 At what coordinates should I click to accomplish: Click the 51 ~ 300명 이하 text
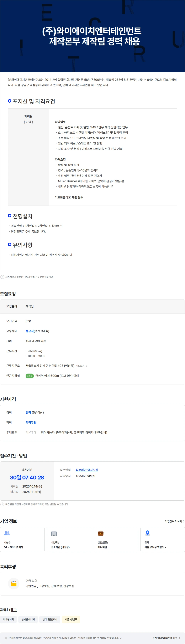coord(13,547)
